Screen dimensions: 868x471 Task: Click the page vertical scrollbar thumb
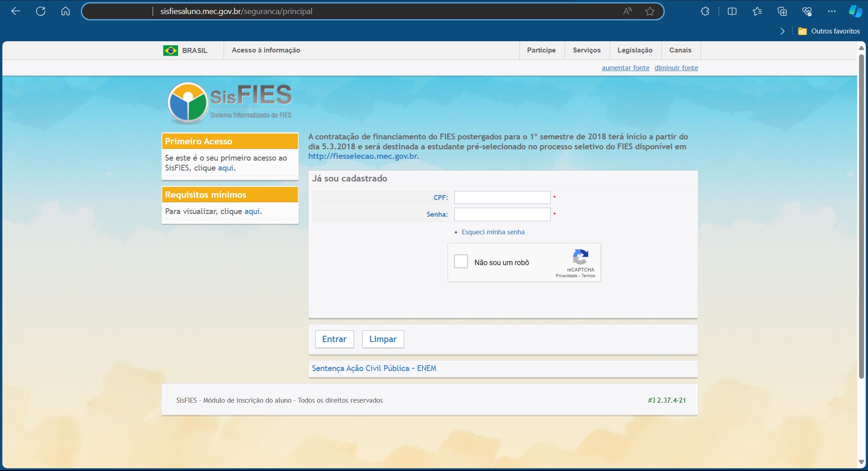pos(861,215)
